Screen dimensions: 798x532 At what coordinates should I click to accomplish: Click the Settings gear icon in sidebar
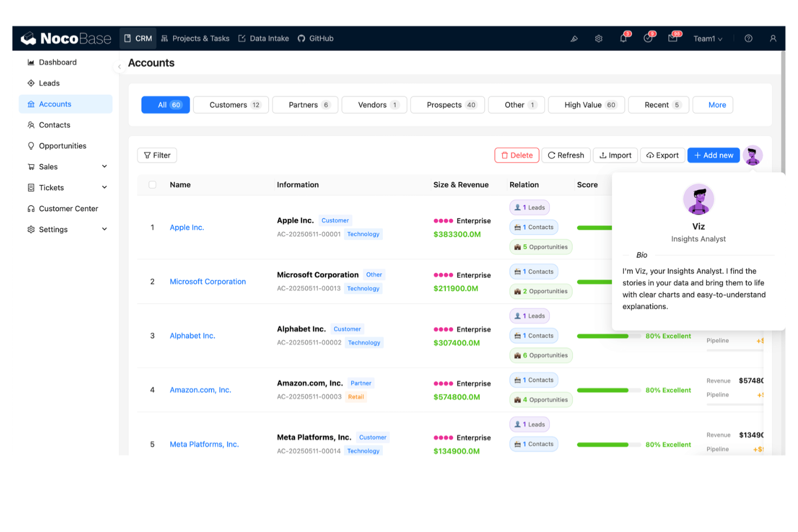[x=31, y=230]
